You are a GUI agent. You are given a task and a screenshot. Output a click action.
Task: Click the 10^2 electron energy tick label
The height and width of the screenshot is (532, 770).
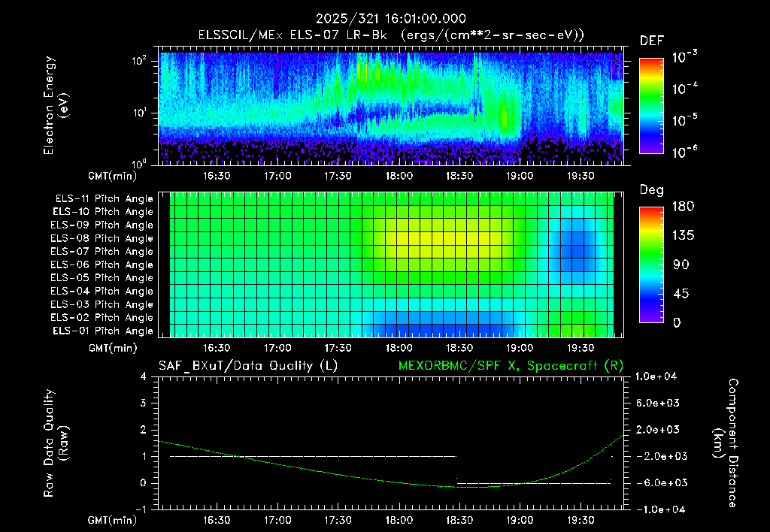139,62
